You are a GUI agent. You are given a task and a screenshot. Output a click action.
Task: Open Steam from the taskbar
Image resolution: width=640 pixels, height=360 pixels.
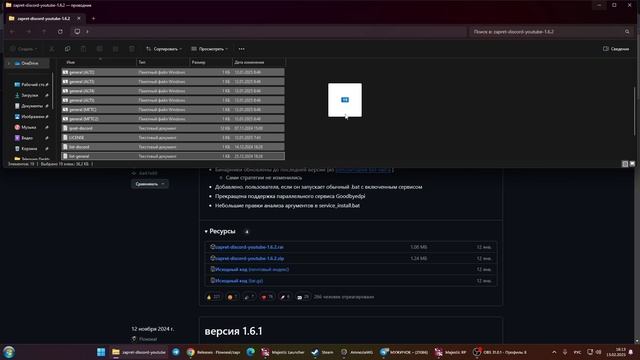click(x=322, y=352)
